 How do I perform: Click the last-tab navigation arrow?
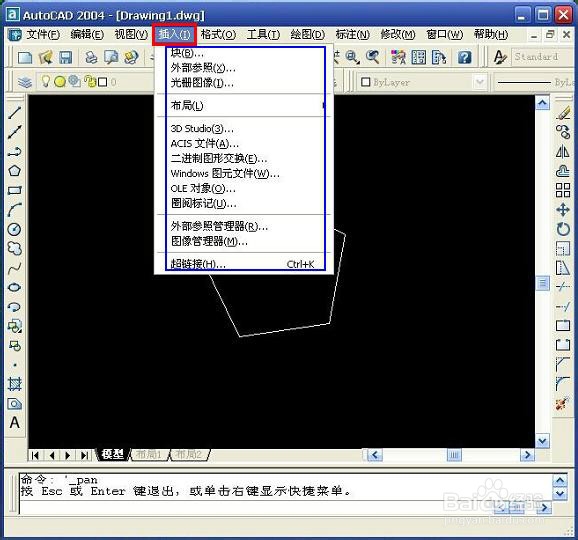click(84, 456)
